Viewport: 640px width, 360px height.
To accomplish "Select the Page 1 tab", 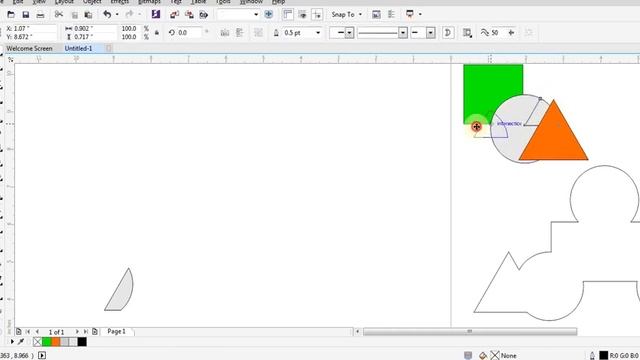I will pos(117,331).
